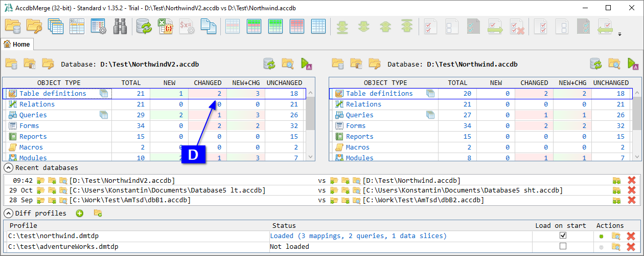This screenshot has width=644, height=256.
Task: Delete the adventureWorks.dmtdp profile
Action: pyautogui.click(x=631, y=247)
